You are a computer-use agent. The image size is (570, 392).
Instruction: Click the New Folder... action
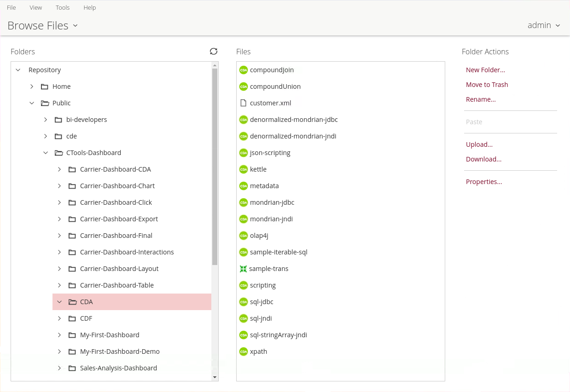point(485,70)
